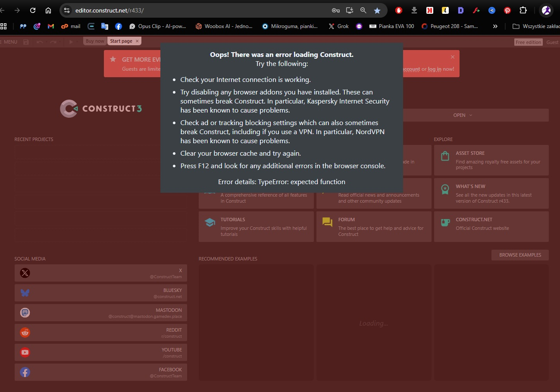Click the Construct save disk icon
This screenshot has width=560, height=392.
pyautogui.click(x=26, y=42)
